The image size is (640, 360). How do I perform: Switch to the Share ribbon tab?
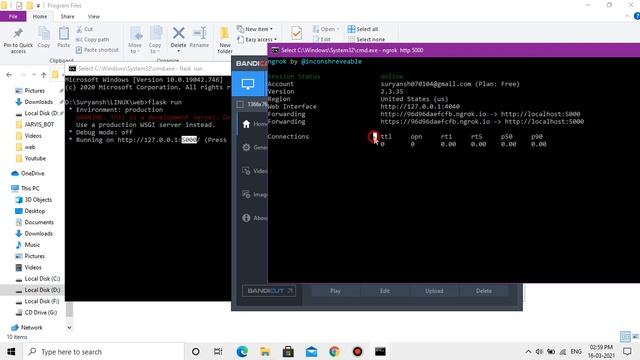[x=67, y=16]
